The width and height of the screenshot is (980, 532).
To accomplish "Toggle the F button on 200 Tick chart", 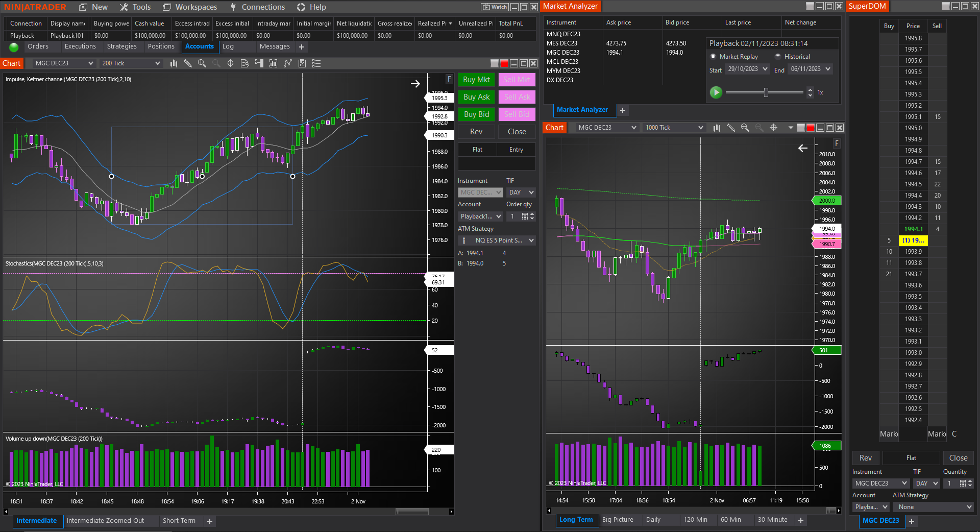I will click(449, 79).
